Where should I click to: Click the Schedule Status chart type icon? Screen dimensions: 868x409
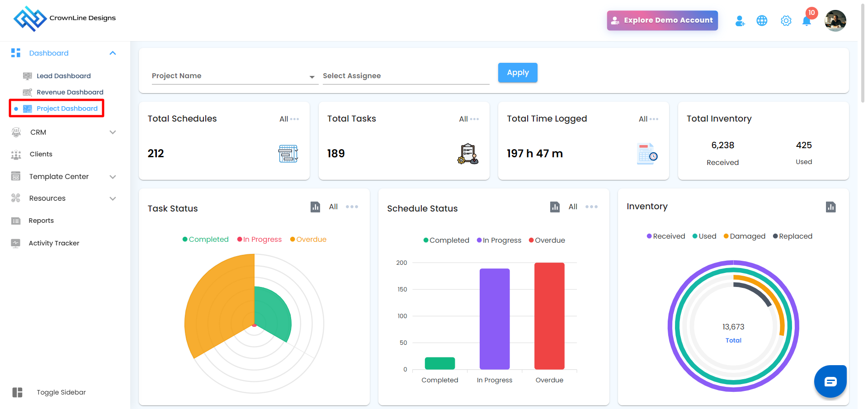point(555,207)
